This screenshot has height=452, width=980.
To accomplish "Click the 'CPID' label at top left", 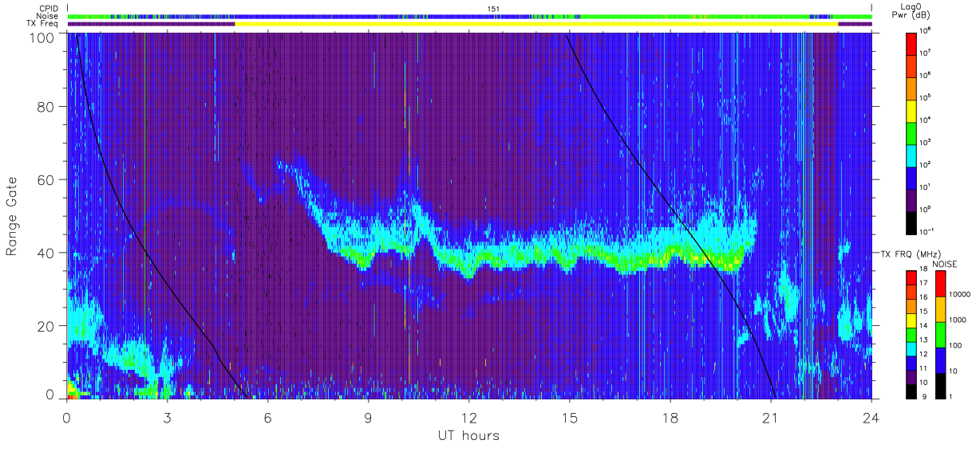I will click(x=49, y=8).
